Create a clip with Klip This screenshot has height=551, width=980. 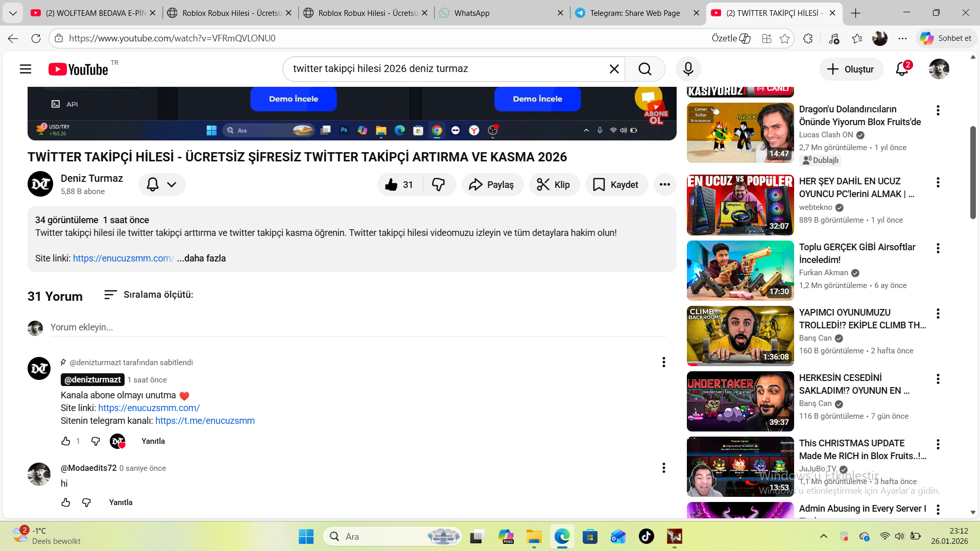click(x=554, y=185)
